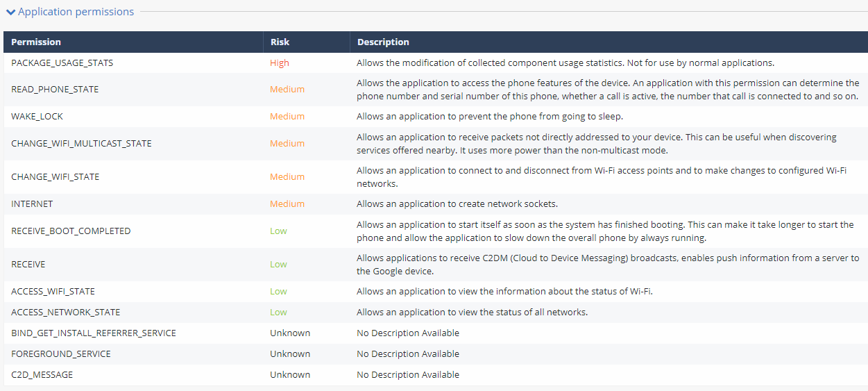This screenshot has height=391, width=868.
Task: Sort by the Risk column header
Action: pos(280,42)
